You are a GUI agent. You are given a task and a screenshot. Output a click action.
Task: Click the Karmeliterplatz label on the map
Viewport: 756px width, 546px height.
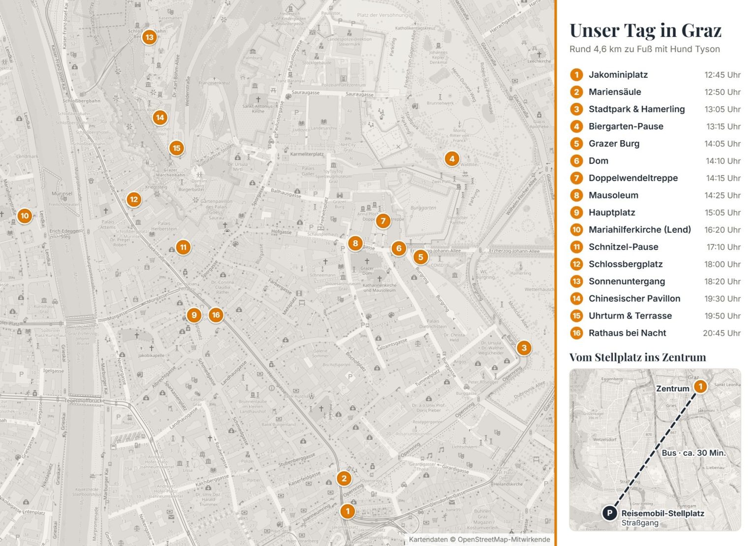pyautogui.click(x=307, y=154)
